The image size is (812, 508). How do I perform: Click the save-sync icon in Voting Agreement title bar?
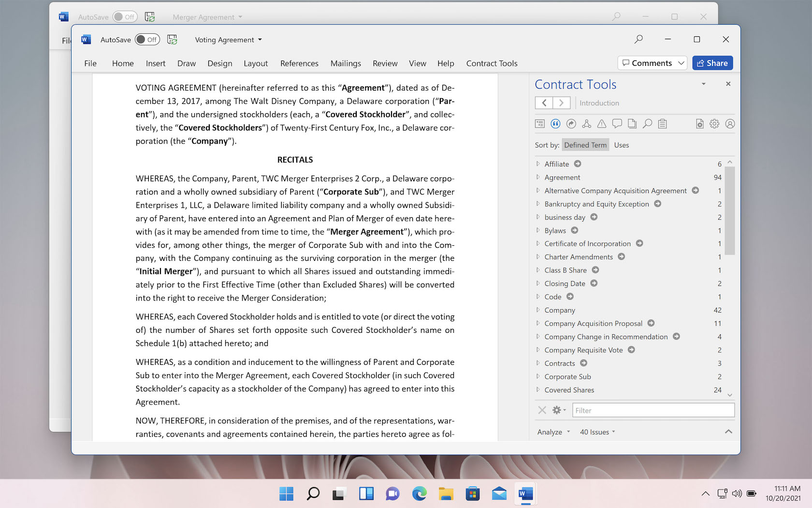tap(172, 40)
